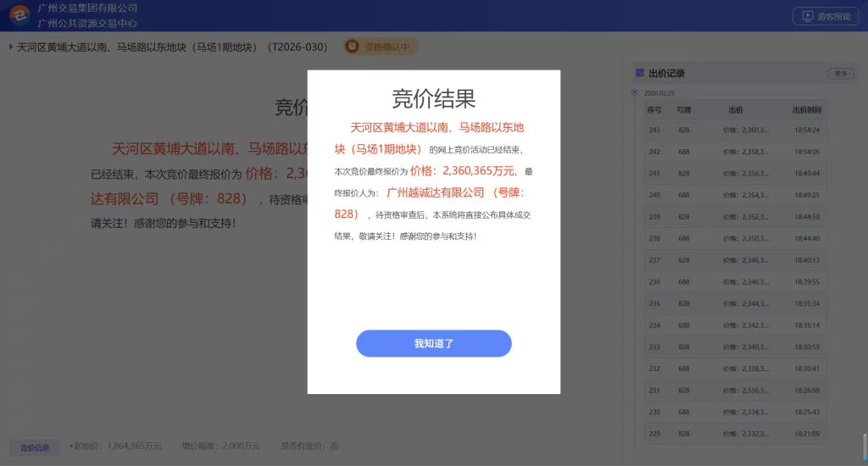Screen dimensions: 868x466
Task: Select bid record row 230
Action: 736,412
